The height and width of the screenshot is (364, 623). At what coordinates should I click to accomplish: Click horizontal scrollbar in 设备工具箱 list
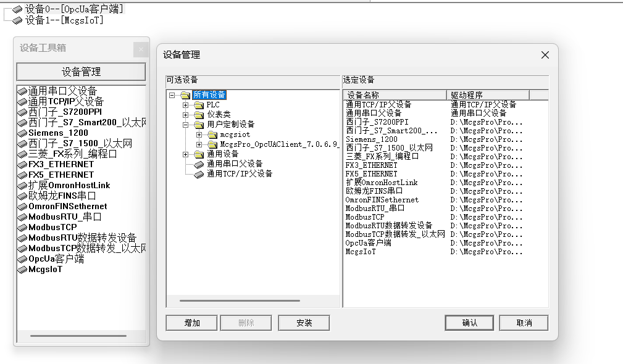(78, 336)
